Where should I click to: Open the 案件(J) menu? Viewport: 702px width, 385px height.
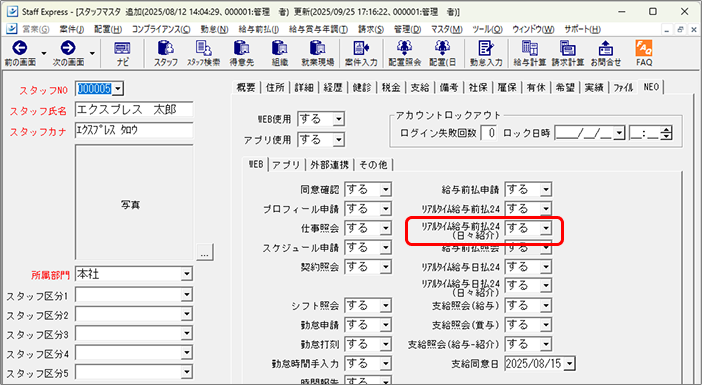pyautogui.click(x=72, y=29)
